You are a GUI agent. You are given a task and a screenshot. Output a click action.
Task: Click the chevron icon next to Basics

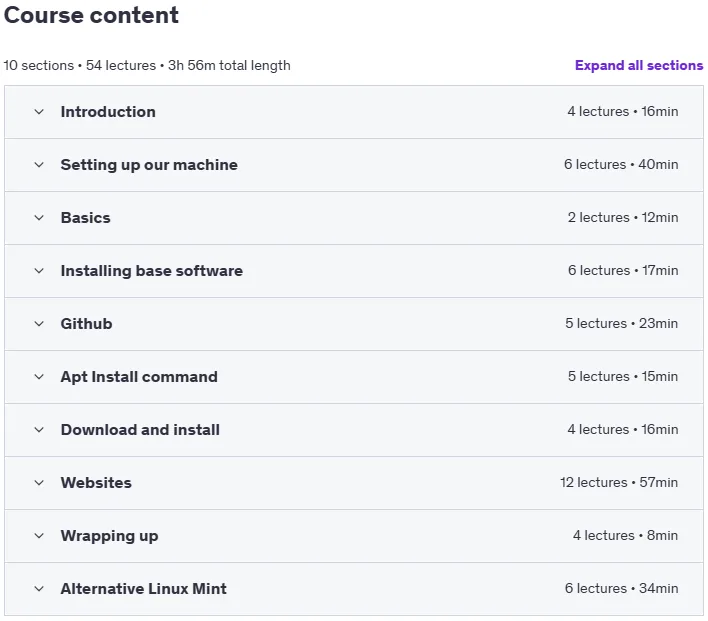(39, 218)
